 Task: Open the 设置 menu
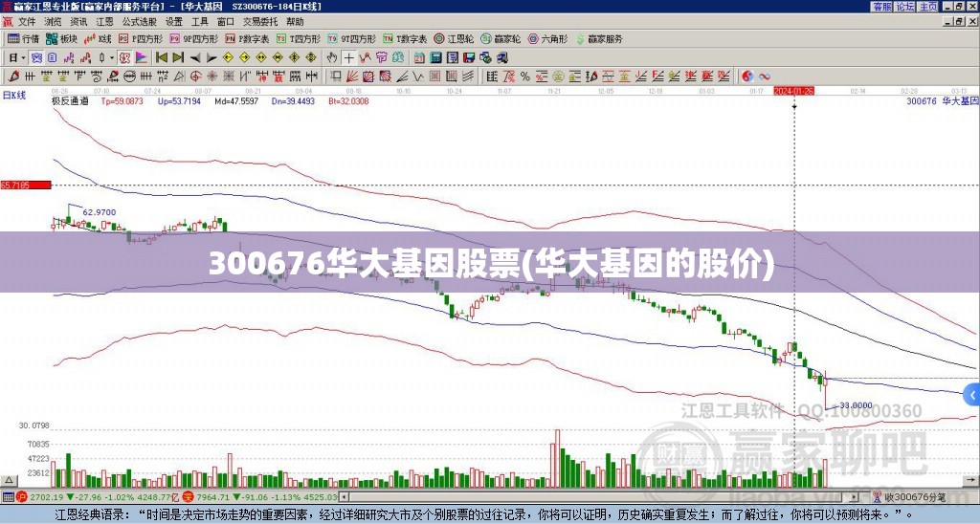click(x=174, y=22)
